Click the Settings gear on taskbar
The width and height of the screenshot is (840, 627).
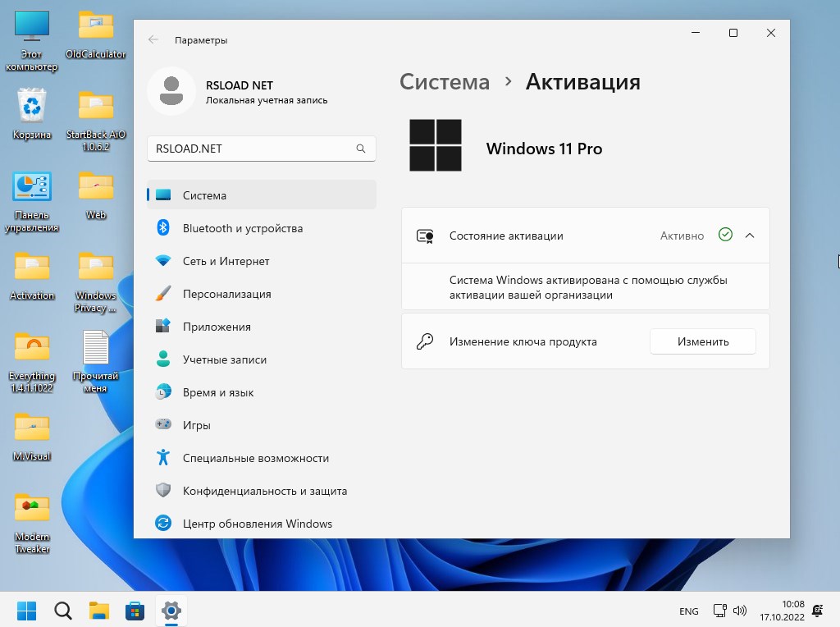171,611
